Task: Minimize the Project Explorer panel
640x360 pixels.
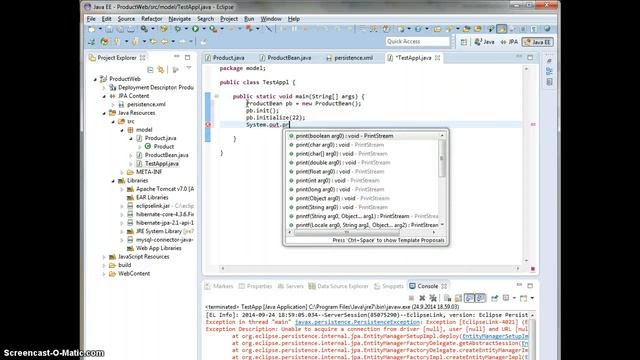Action: (x=176, y=57)
